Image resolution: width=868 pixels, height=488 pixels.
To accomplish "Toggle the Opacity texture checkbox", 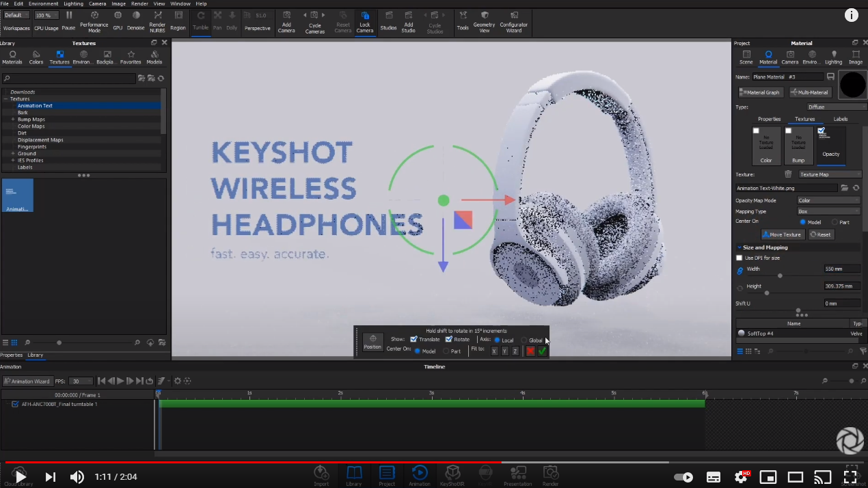I will point(821,131).
